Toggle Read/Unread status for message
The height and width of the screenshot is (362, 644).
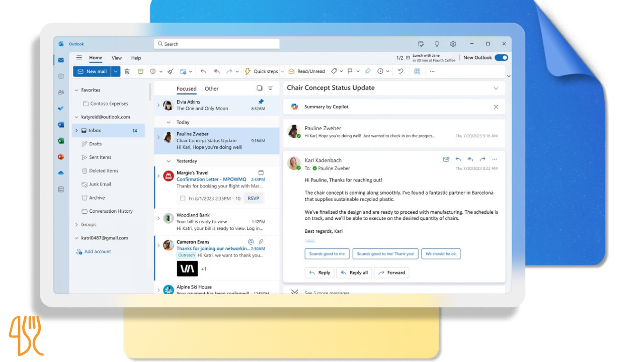click(x=306, y=71)
